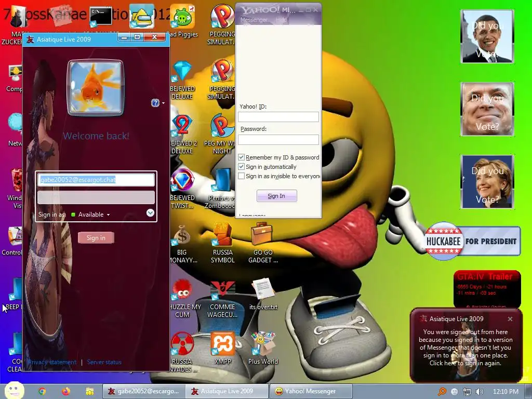Click the help icon in Asiatique Live
Viewport: 532px width, 399px height.
pos(155,103)
